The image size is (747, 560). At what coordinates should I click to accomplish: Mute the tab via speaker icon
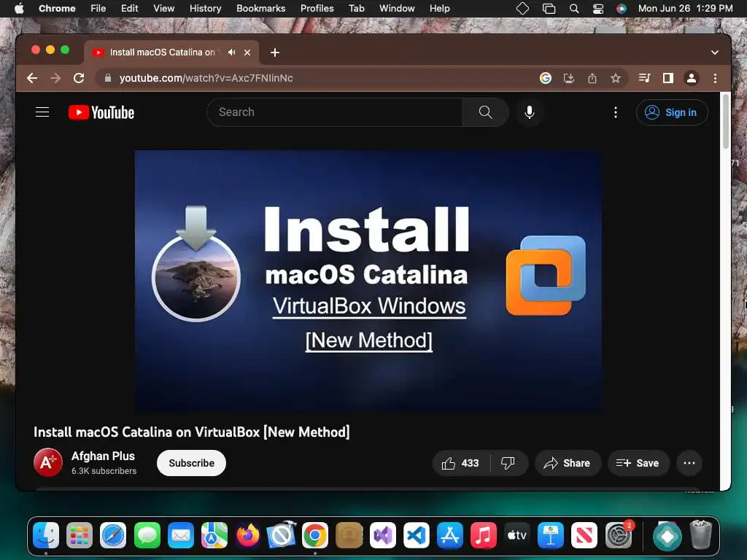coord(231,52)
